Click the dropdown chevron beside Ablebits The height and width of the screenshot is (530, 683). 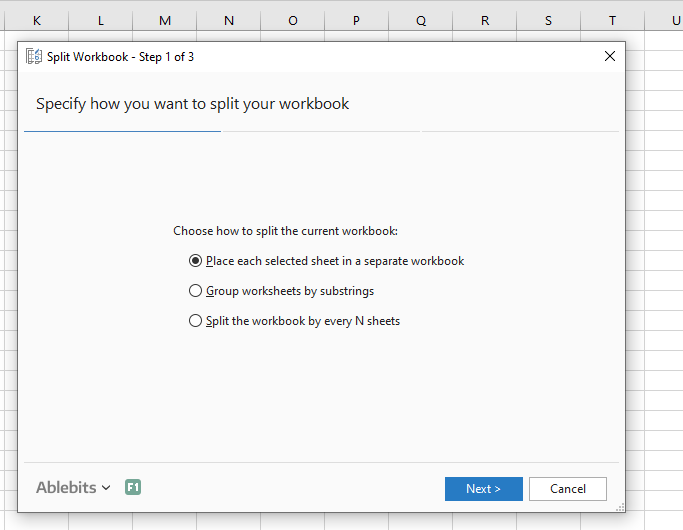(106, 488)
